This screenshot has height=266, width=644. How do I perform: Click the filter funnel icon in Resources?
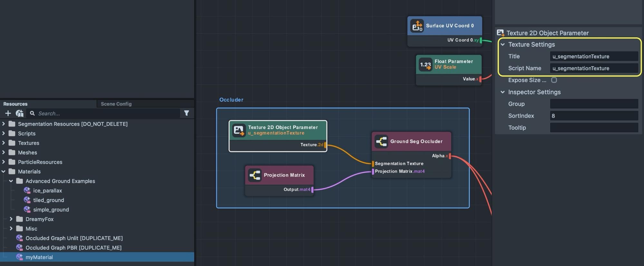[187, 113]
